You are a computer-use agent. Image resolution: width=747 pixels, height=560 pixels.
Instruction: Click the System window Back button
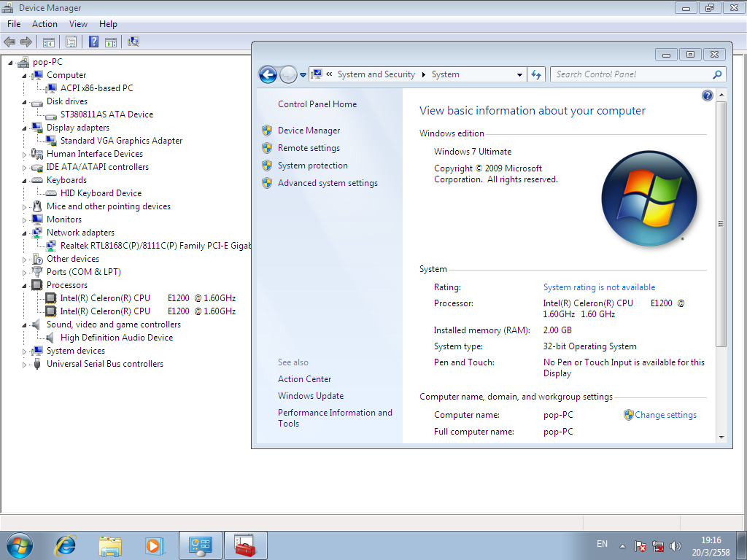tap(268, 74)
